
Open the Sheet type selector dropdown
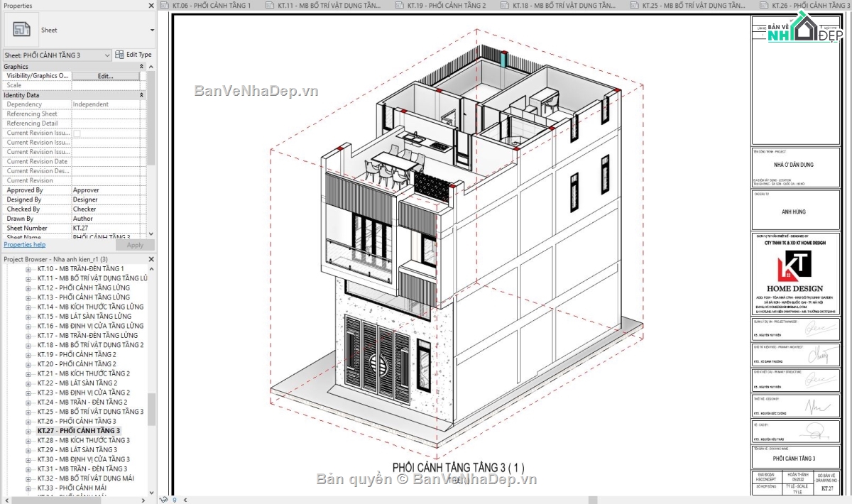pyautogui.click(x=152, y=31)
